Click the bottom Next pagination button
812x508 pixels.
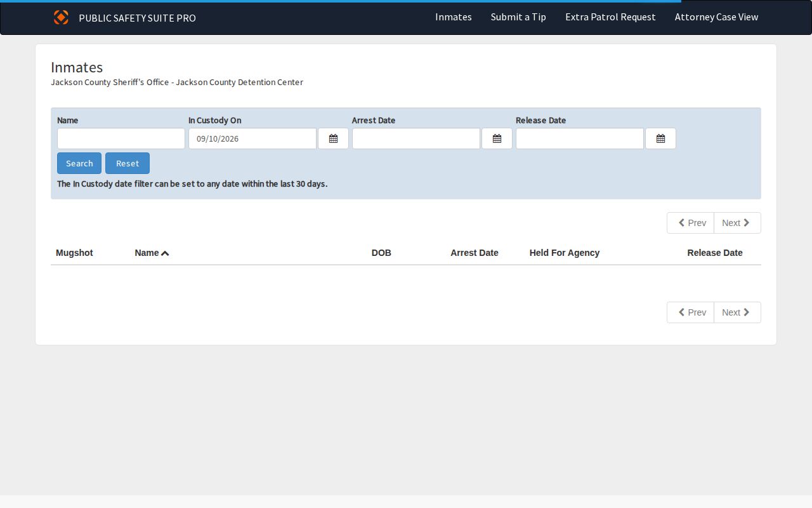[x=737, y=312]
